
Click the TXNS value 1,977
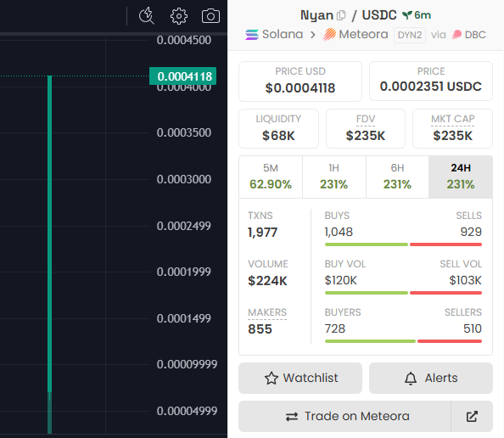tap(263, 233)
